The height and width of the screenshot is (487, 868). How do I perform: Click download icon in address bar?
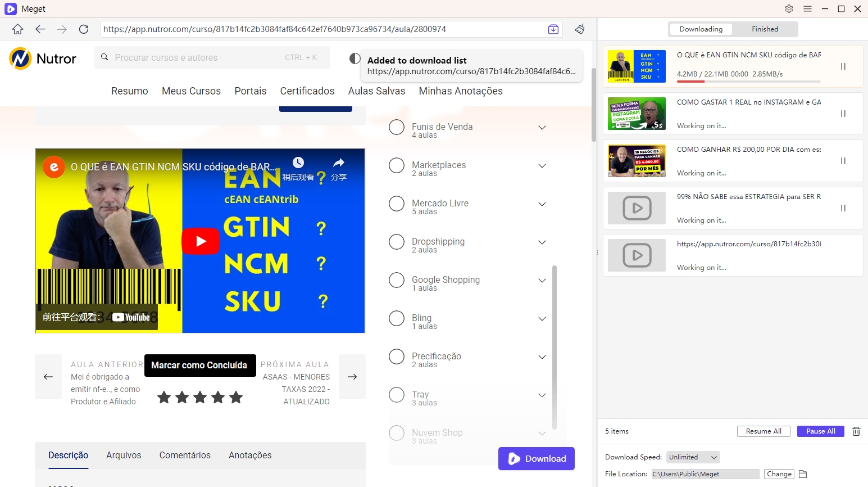click(x=553, y=29)
